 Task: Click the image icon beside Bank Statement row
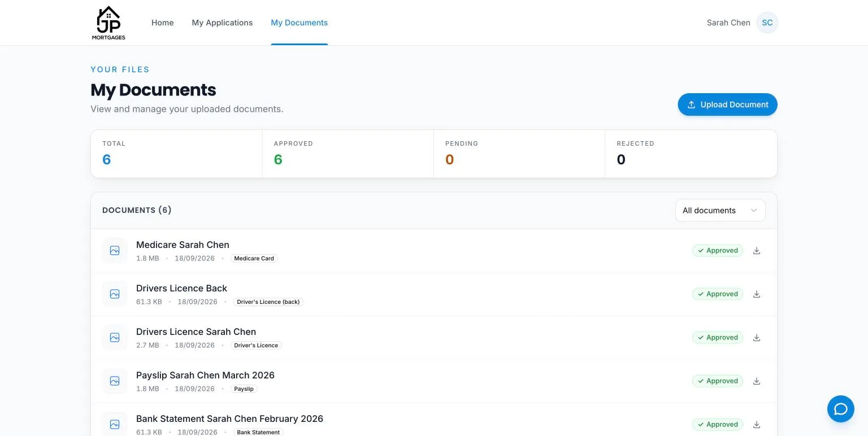(115, 424)
